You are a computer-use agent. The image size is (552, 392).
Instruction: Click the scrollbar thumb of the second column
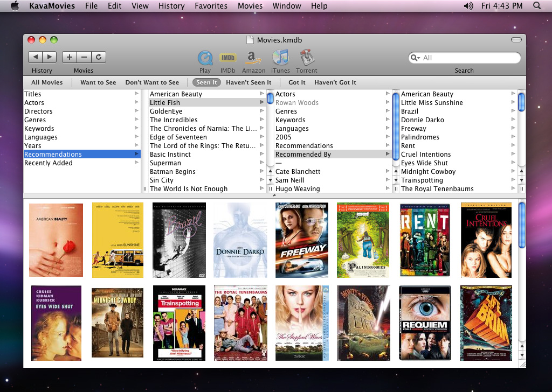(271, 97)
